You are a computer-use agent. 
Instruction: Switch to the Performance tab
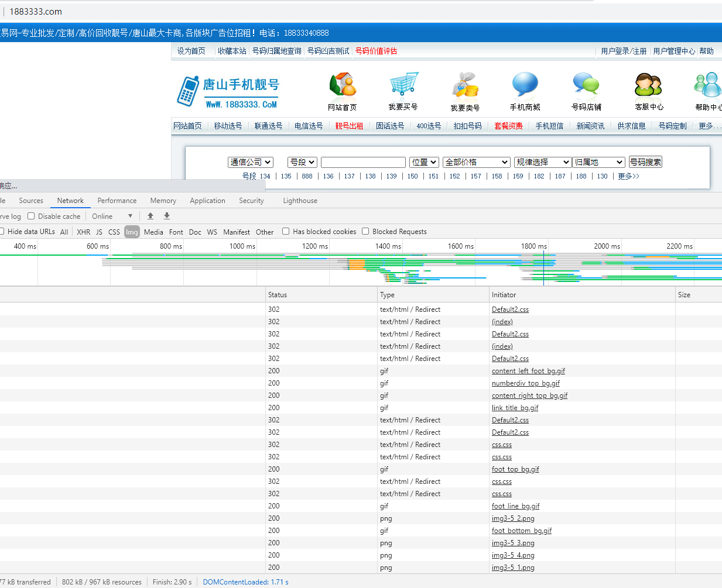(117, 201)
